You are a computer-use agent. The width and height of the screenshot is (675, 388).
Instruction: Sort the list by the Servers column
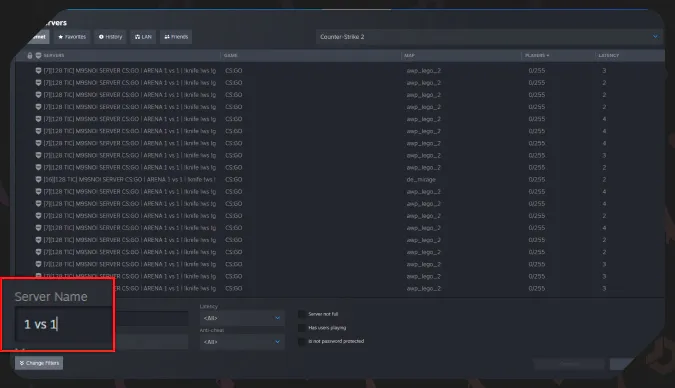click(x=54, y=56)
